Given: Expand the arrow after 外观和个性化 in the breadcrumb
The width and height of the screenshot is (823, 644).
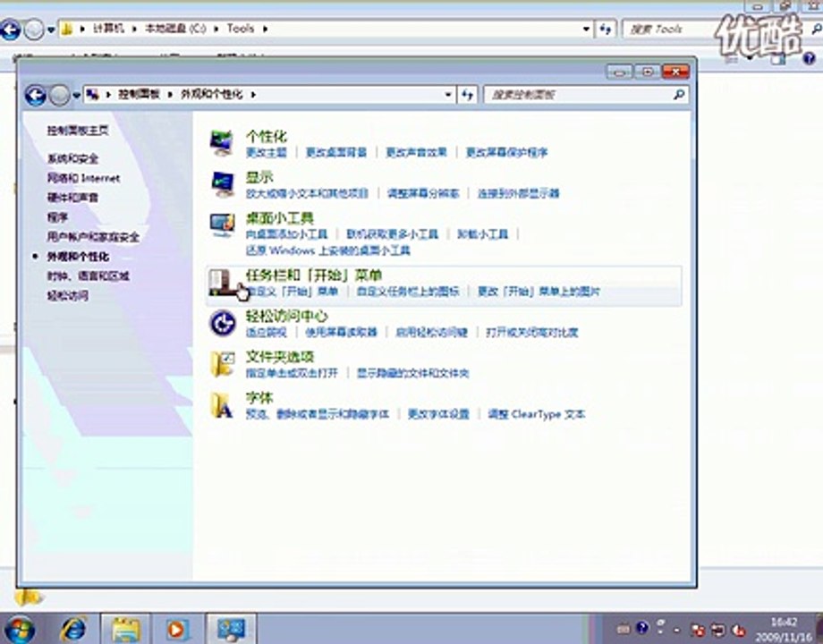Looking at the screenshot, I should tap(253, 95).
